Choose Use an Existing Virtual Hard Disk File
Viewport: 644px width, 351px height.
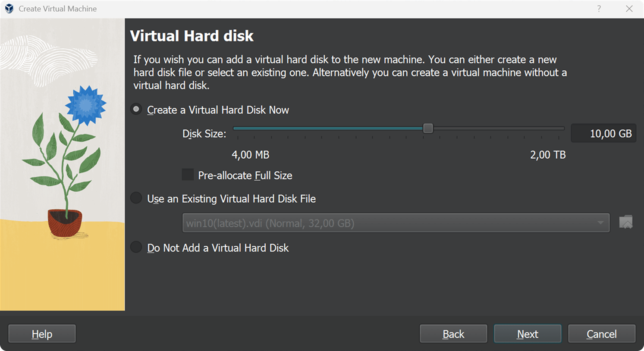click(136, 198)
